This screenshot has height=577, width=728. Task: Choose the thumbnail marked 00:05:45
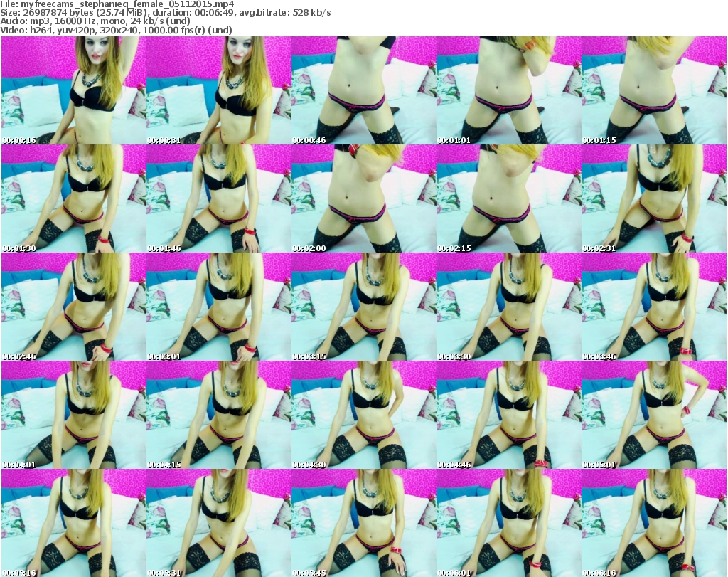pyautogui.click(x=363, y=523)
